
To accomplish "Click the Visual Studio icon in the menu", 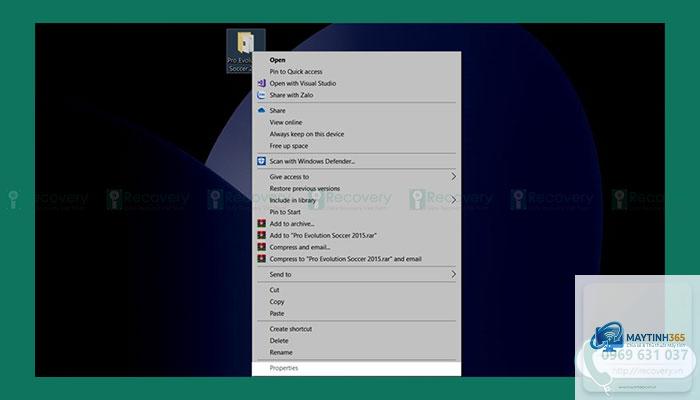I will (x=262, y=83).
